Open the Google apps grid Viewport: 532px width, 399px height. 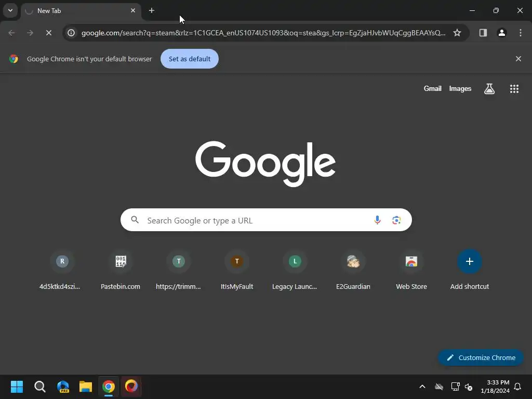pyautogui.click(x=514, y=88)
